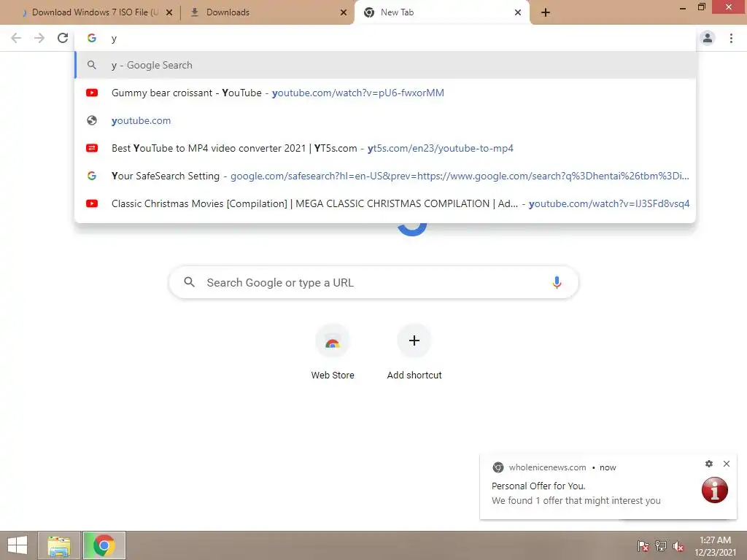Click globe icon beside youtube.com suggestion

click(92, 120)
